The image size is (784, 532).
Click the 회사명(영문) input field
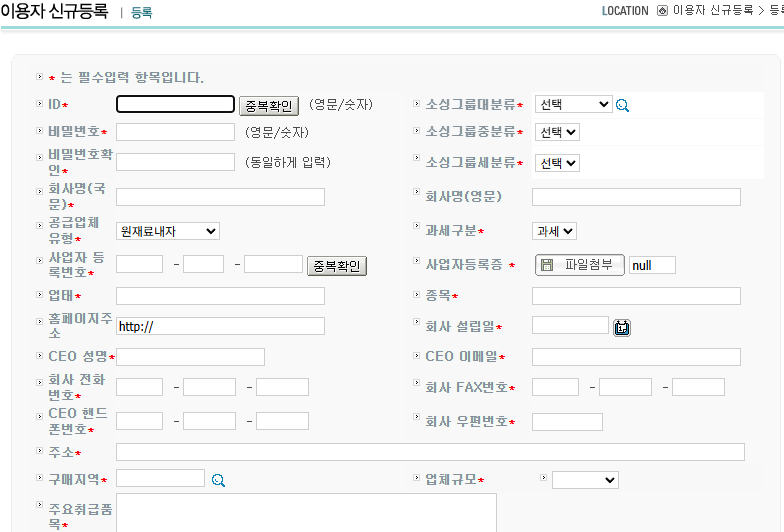click(636, 197)
